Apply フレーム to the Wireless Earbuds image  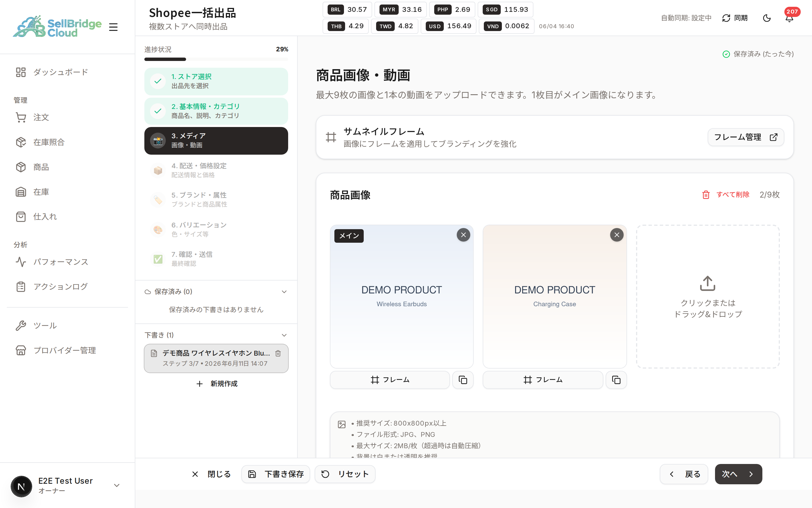(390, 380)
